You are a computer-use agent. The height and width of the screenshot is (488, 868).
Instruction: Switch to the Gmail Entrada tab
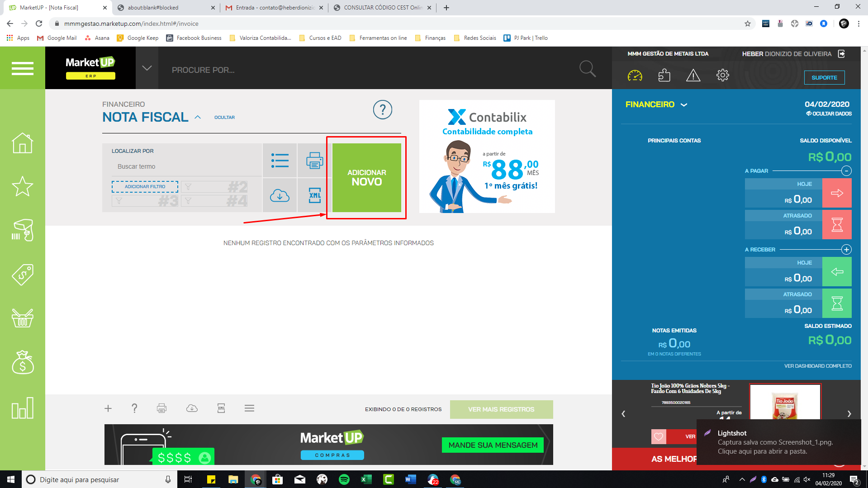pos(274,8)
